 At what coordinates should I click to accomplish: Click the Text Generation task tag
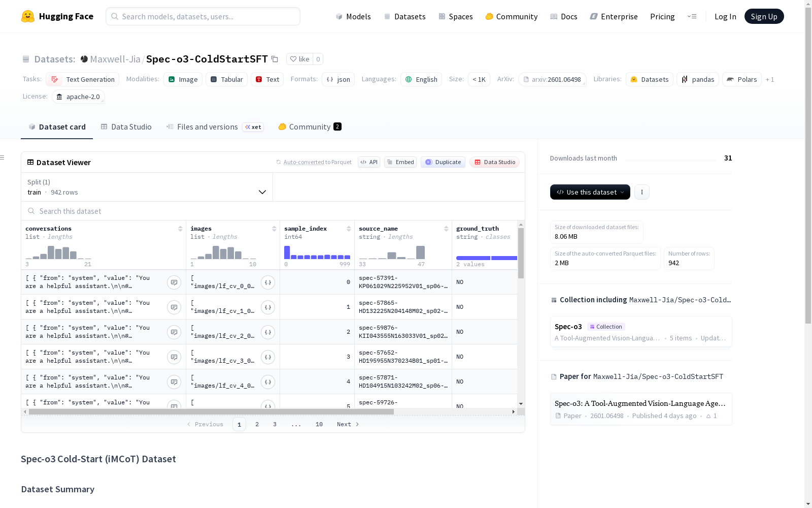tap(83, 79)
